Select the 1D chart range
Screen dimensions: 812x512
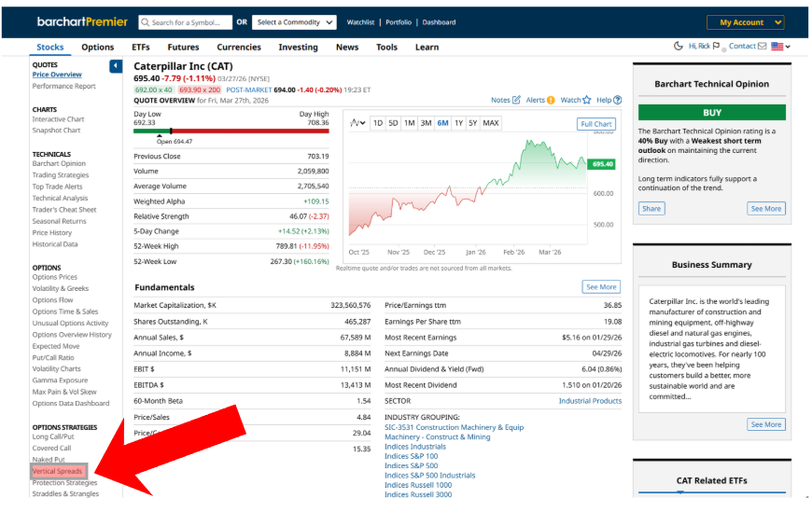click(x=378, y=123)
